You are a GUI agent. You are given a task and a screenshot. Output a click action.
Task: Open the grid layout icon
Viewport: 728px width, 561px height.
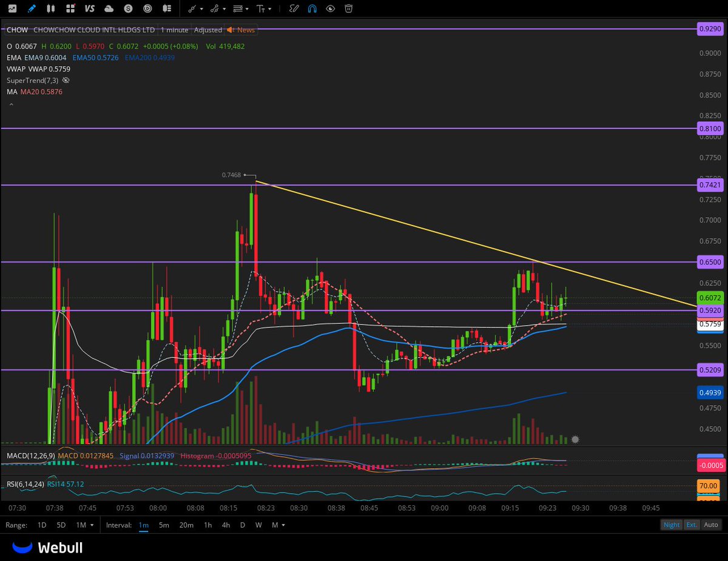tap(70, 8)
